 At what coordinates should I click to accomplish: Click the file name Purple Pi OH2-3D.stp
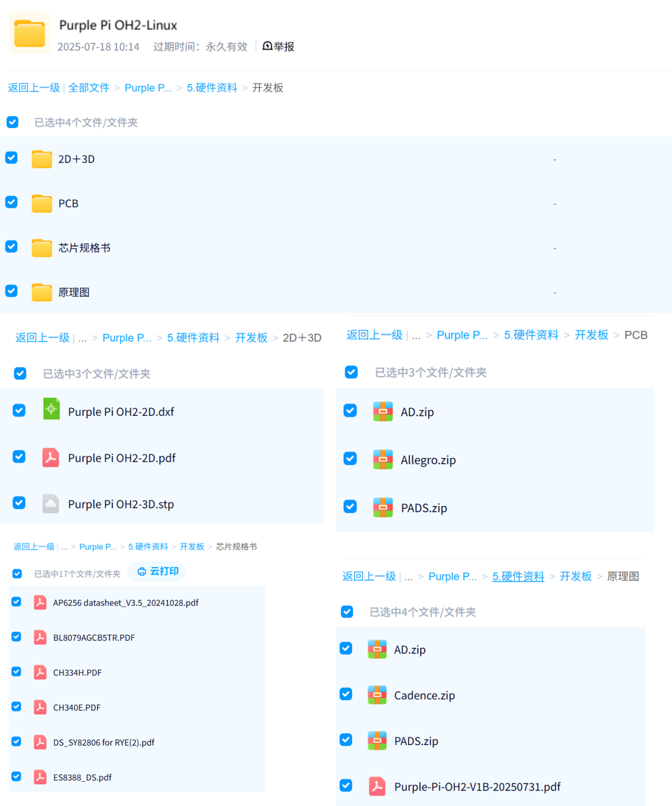[x=121, y=504]
